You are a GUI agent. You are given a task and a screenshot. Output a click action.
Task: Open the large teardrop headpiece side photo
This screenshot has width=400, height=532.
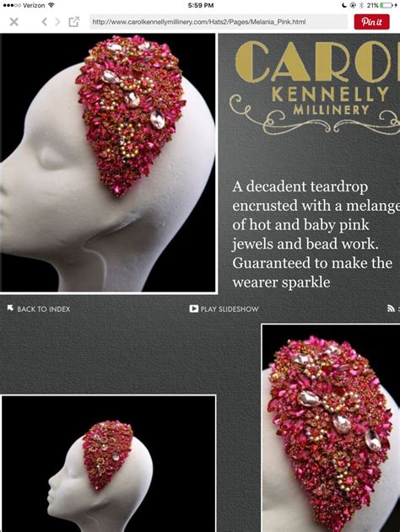108,163
